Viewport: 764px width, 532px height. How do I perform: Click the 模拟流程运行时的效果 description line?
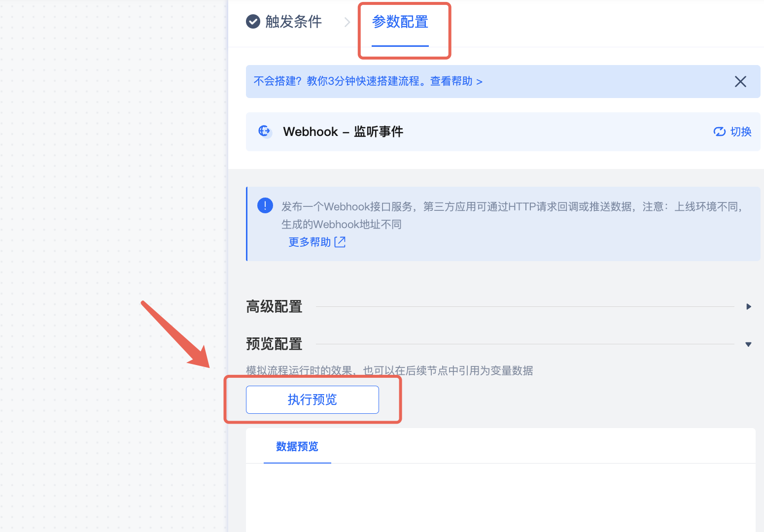pyautogui.click(x=389, y=370)
